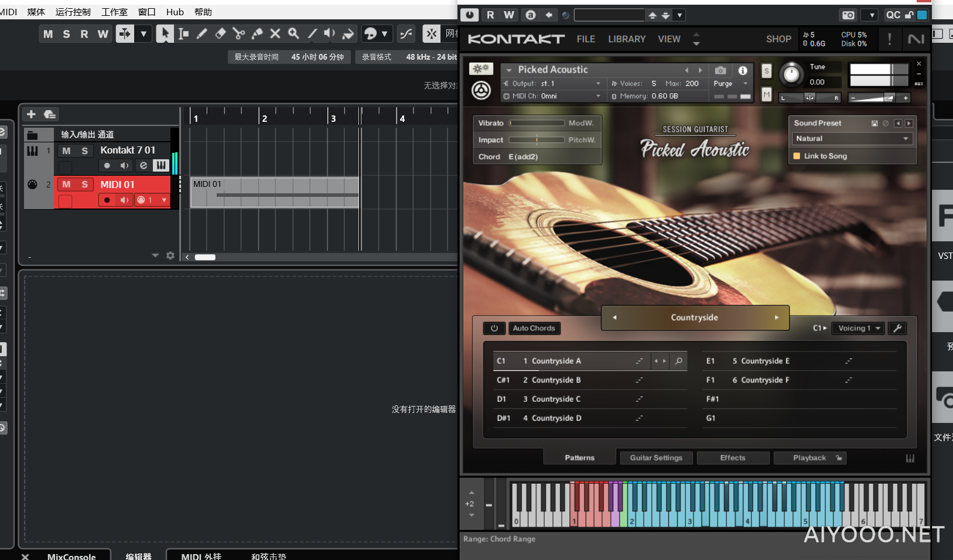
Task: Select the Zoom magnifier tool
Action: click(293, 34)
